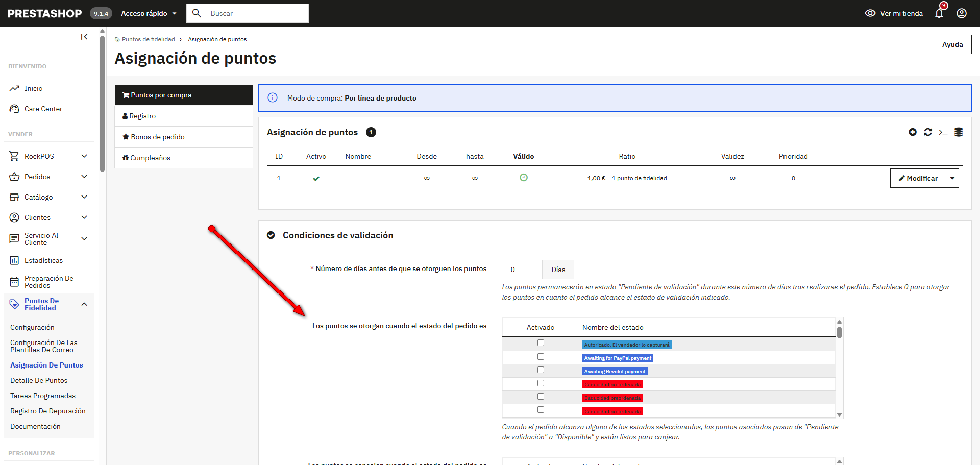Click the search magnifier icon

pos(197,13)
